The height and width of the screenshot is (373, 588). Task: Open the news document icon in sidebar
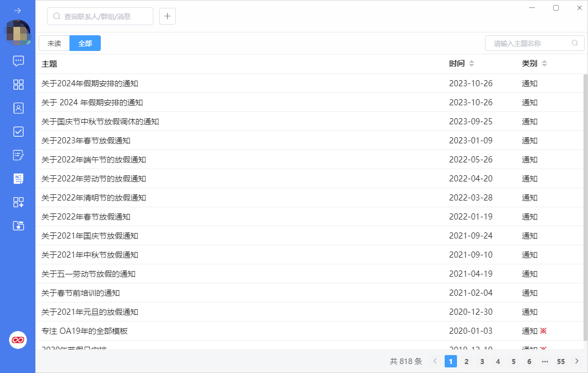point(18,179)
